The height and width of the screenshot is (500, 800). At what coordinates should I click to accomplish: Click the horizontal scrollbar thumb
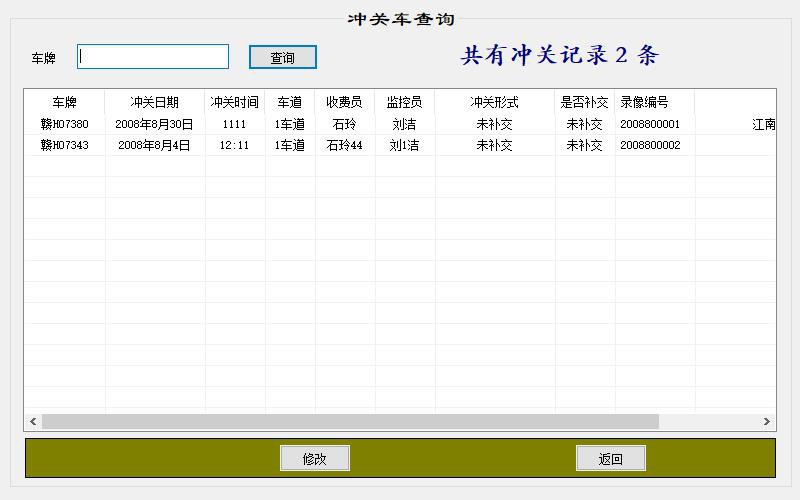coord(350,422)
